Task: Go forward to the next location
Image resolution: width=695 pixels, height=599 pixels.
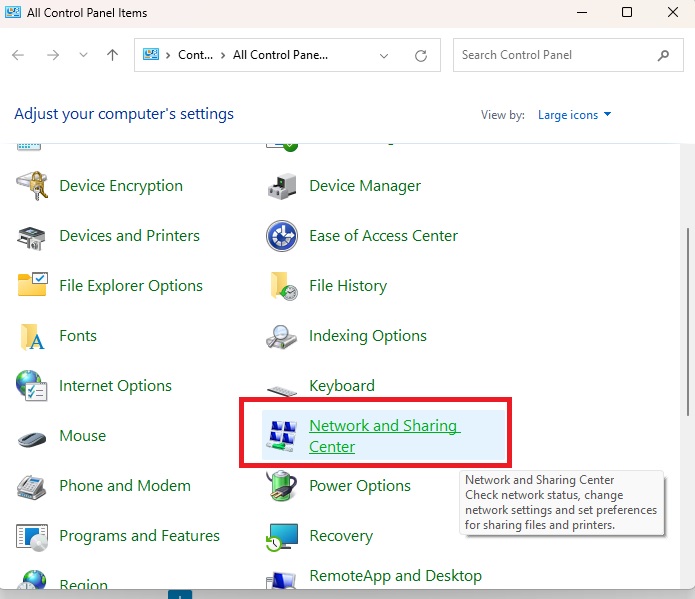Action: click(x=53, y=55)
